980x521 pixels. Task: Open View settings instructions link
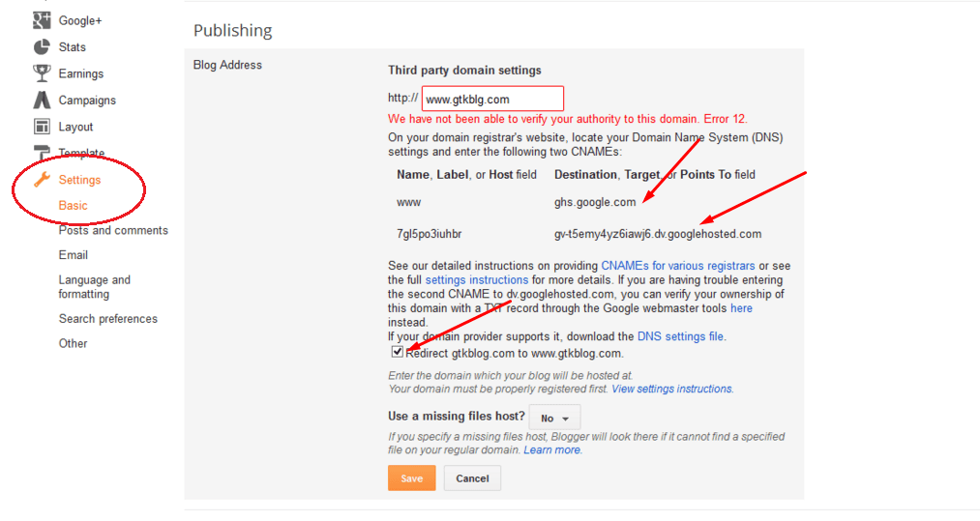(x=671, y=389)
